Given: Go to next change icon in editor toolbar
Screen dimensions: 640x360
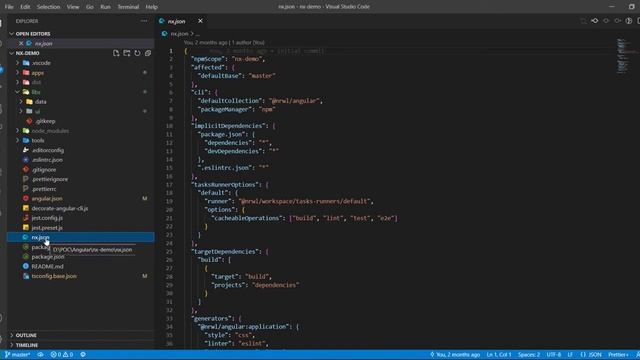Looking at the screenshot, I should [x=618, y=21].
